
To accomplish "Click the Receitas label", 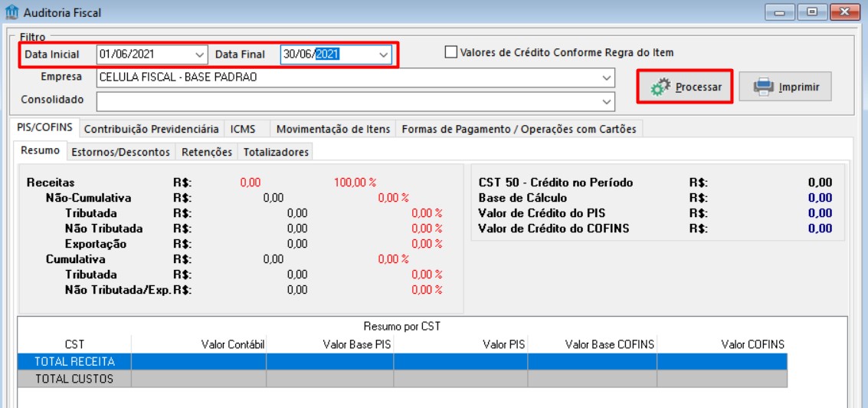I will point(51,183).
